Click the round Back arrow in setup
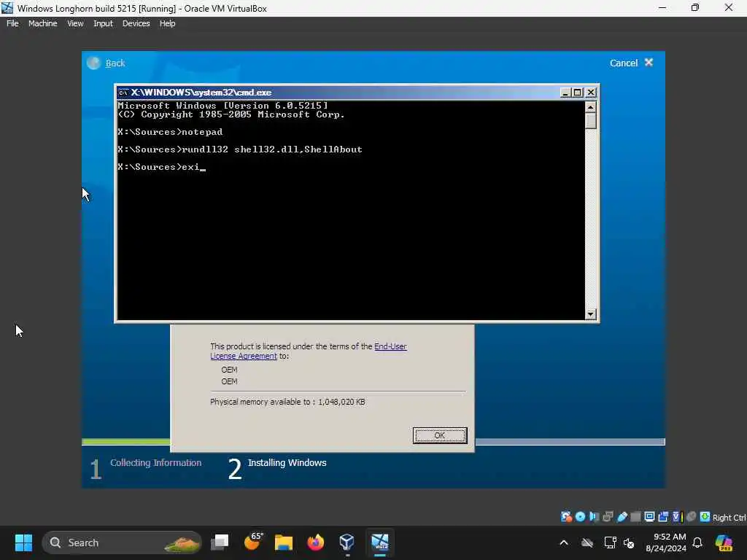Screen dimensions: 747x560 pyautogui.click(x=94, y=63)
